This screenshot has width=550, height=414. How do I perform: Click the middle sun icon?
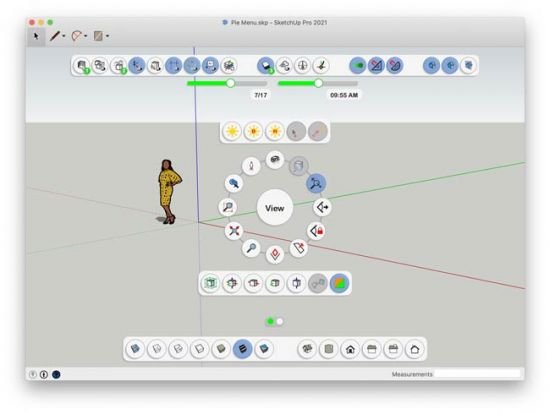coord(253,132)
